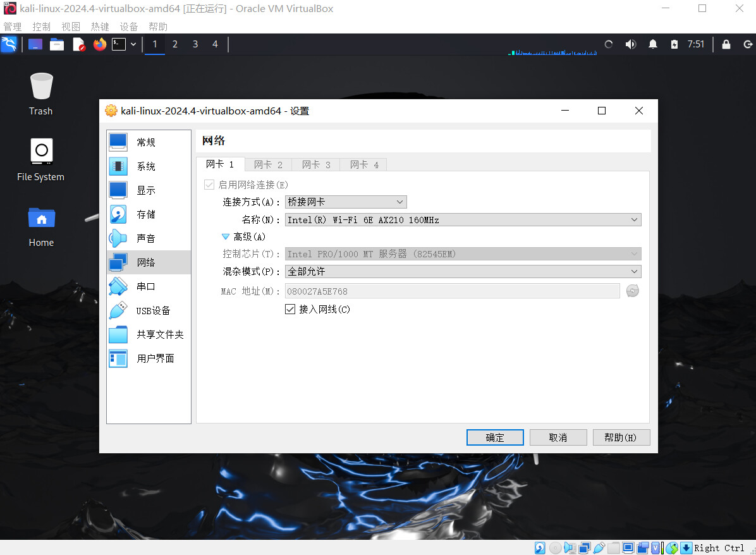The height and width of the screenshot is (555, 756).
Task: Click the MAC 地址 input field
Action: point(452,291)
